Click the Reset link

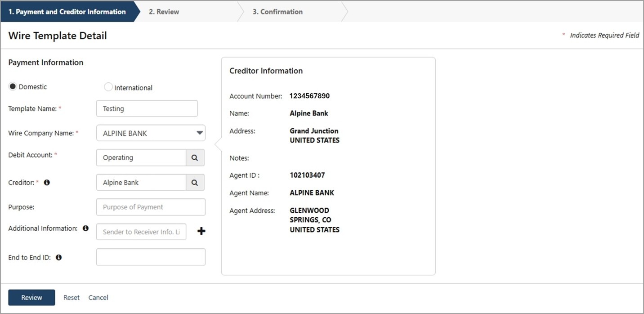click(71, 297)
